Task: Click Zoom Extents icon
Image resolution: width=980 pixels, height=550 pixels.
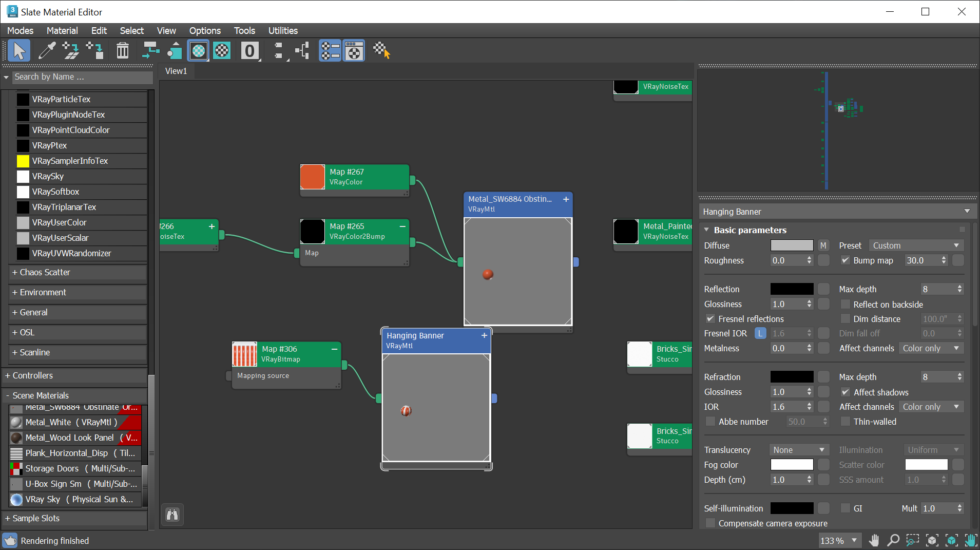Action: 932,540
